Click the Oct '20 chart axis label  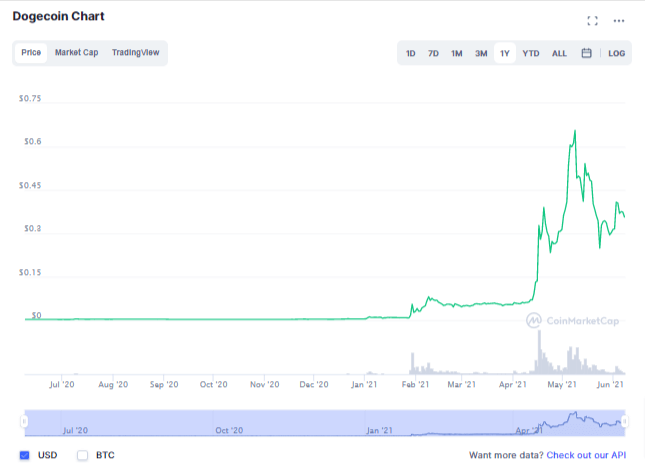tap(213, 384)
